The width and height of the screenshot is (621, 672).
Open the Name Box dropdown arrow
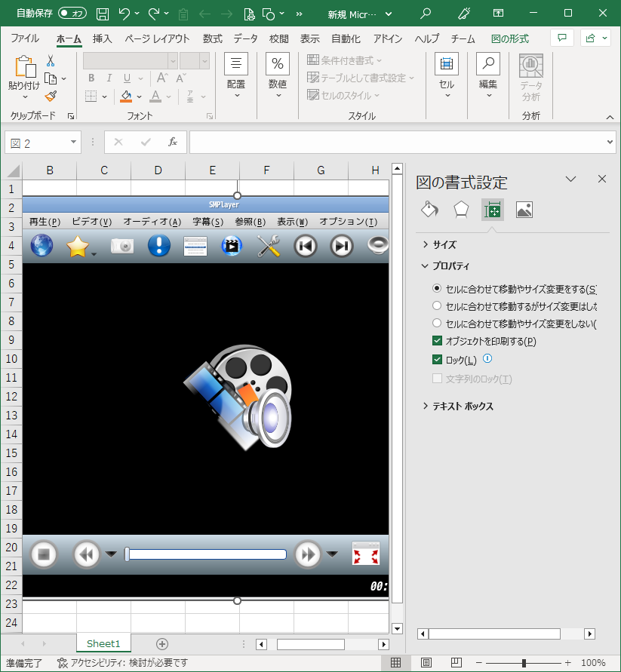73,142
